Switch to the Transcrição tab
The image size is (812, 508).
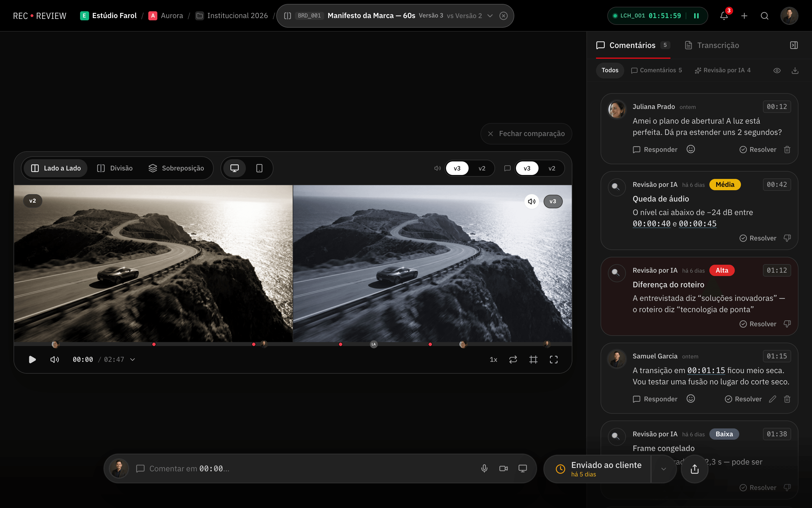[712, 45]
